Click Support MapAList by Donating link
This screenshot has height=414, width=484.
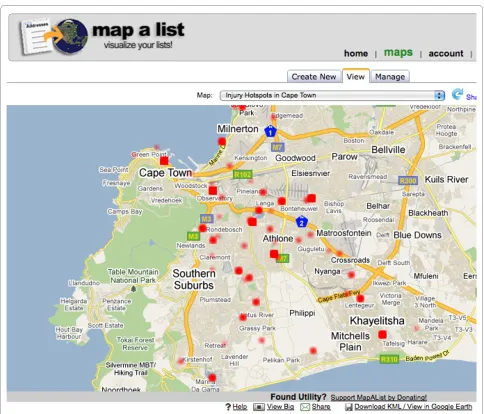tap(379, 397)
